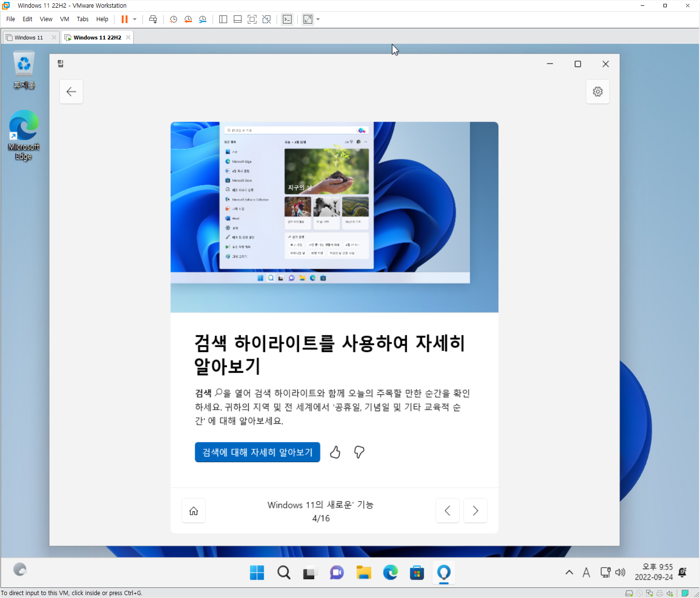Open the Help menu
This screenshot has width=700, height=598.
[102, 19]
